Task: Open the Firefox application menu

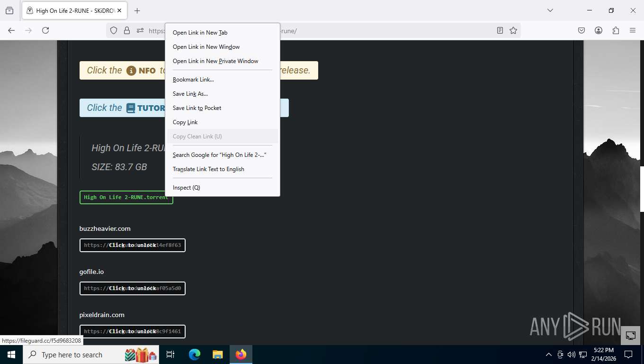Action: (633, 30)
